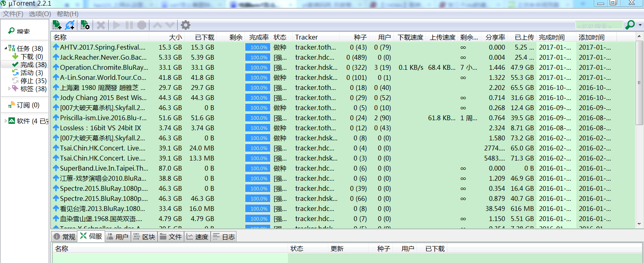Viewport: 644px width, 263px height.
Task: Click the Lossless 16bit VS 24bit progress bar
Action: [x=258, y=128]
